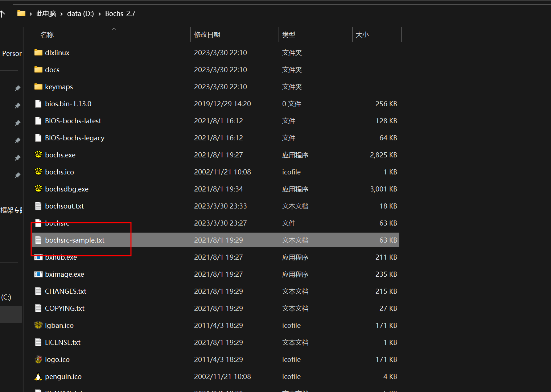The image size is (551, 392).
Task: Select the keymaps folder name
Action: click(59, 87)
